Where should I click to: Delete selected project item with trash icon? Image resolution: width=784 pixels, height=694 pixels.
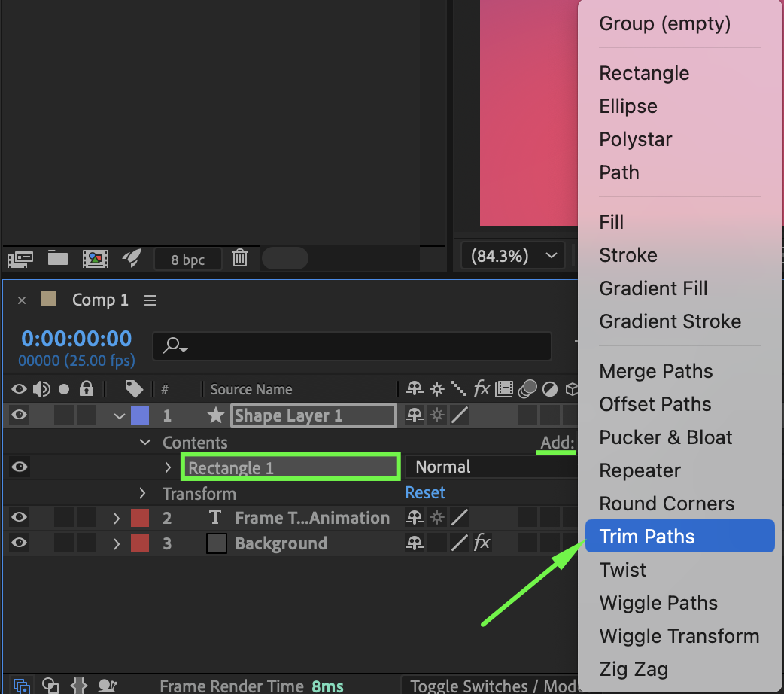point(240,259)
